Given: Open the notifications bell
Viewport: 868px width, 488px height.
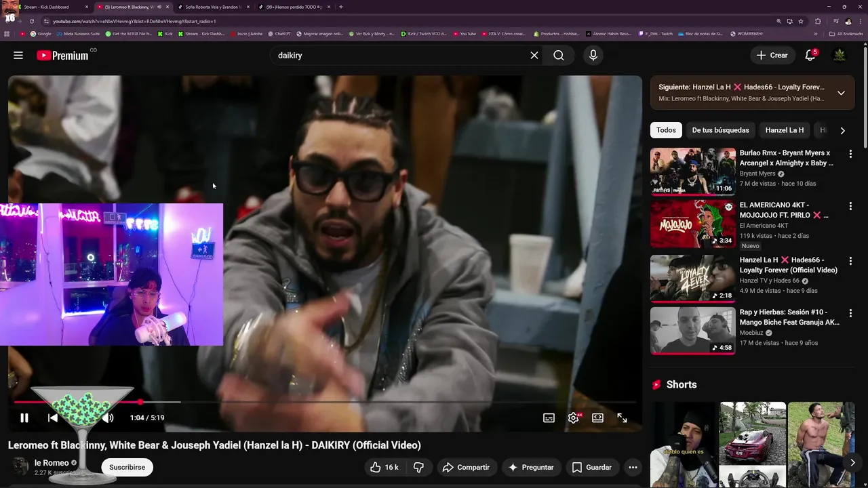Looking at the screenshot, I should pos(810,56).
